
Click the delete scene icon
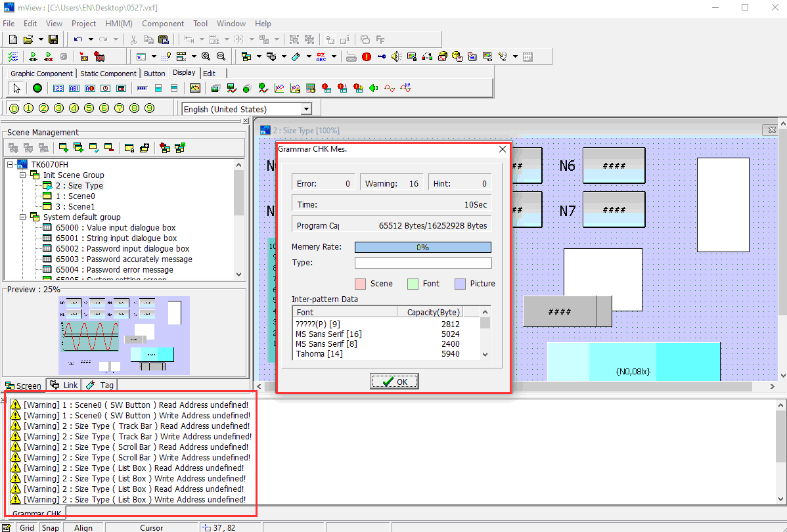click(109, 148)
